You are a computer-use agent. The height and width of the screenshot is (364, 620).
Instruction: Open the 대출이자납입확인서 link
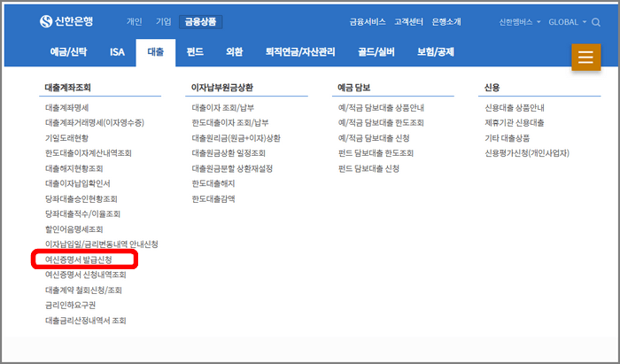tap(78, 184)
